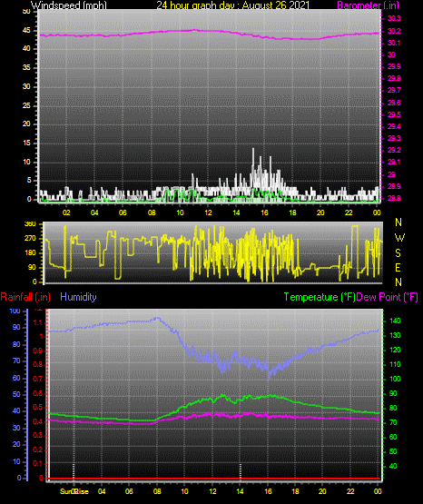Click the 'Dew Point (°F)' legend label
The image size is (423, 504).
point(388,297)
